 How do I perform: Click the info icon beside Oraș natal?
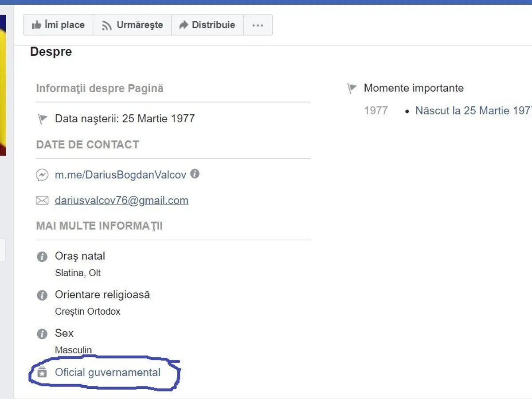click(x=42, y=257)
